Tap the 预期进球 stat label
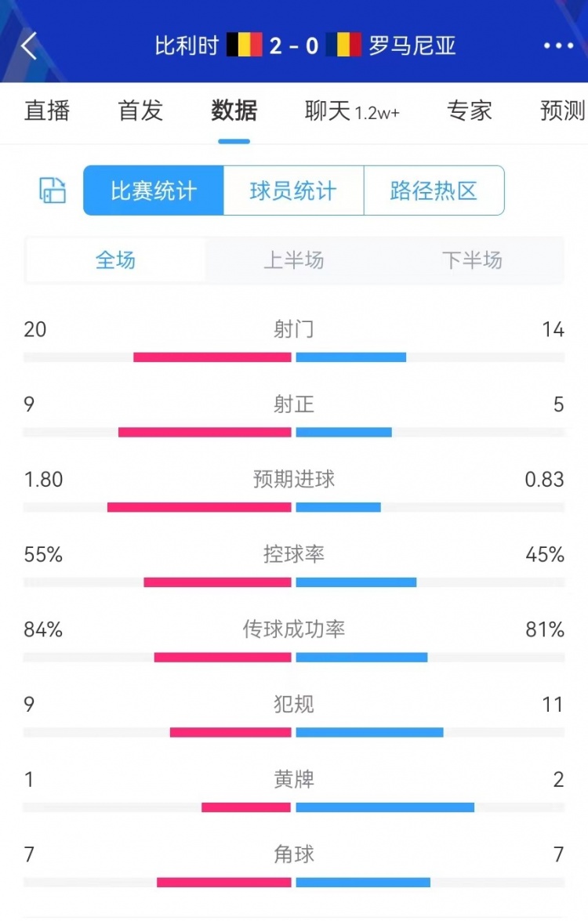Screen dimensions: 588x921 [x=294, y=479]
